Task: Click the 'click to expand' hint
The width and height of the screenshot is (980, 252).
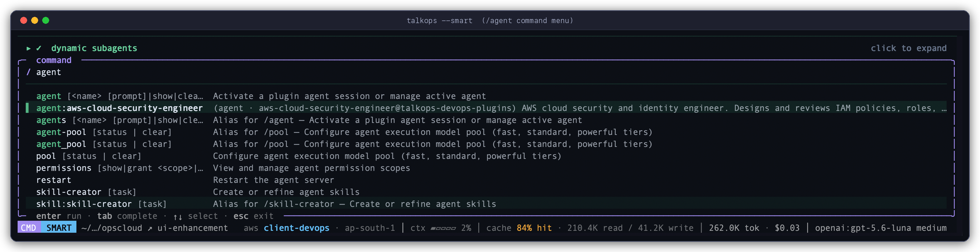Action: pos(908,48)
